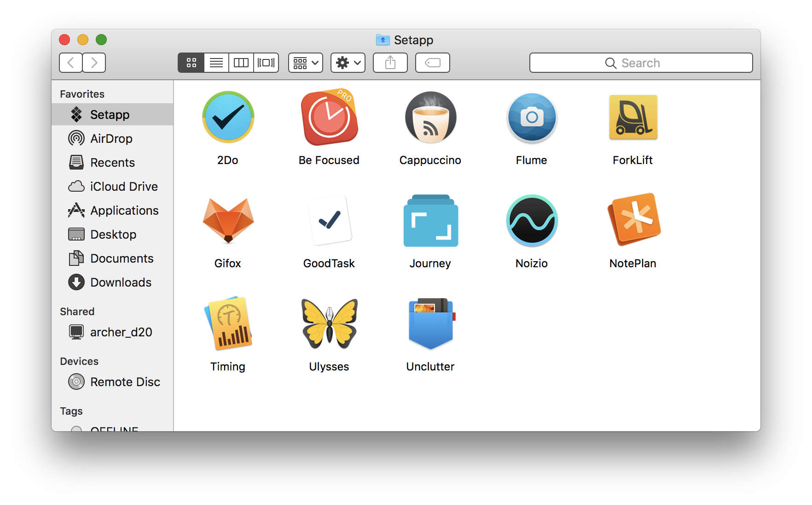The image size is (812, 505).
Task: Click the GoodTask checkmark icon
Action: (x=329, y=220)
